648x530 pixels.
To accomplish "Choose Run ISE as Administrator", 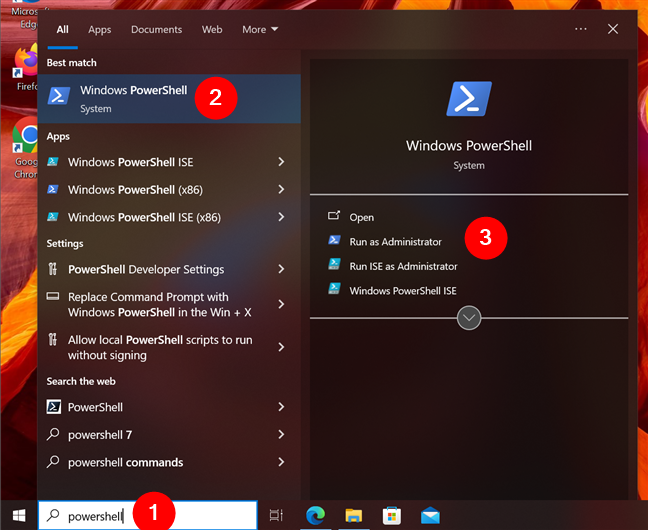I will 403,266.
